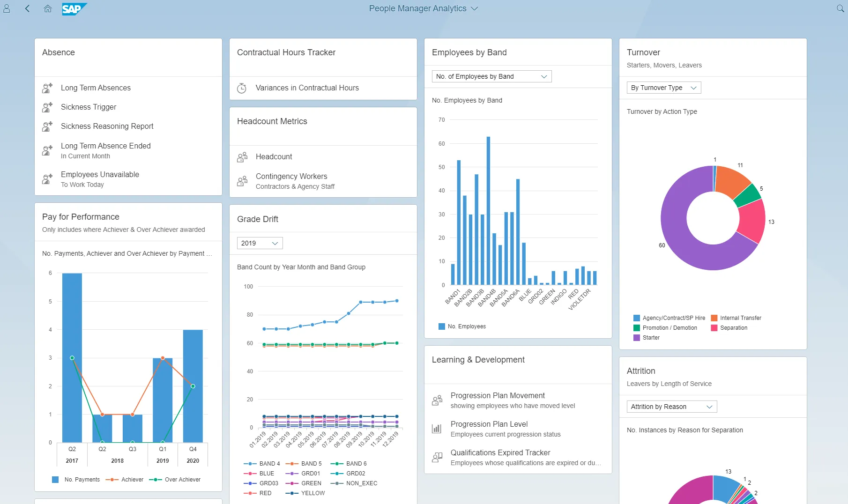Viewport: 848px width, 504px height.
Task: Open the No. of Employees by Band dropdown
Action: [491, 76]
